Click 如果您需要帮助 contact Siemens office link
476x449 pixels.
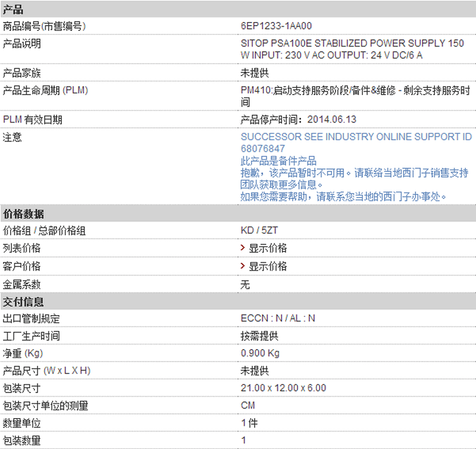coord(343,197)
